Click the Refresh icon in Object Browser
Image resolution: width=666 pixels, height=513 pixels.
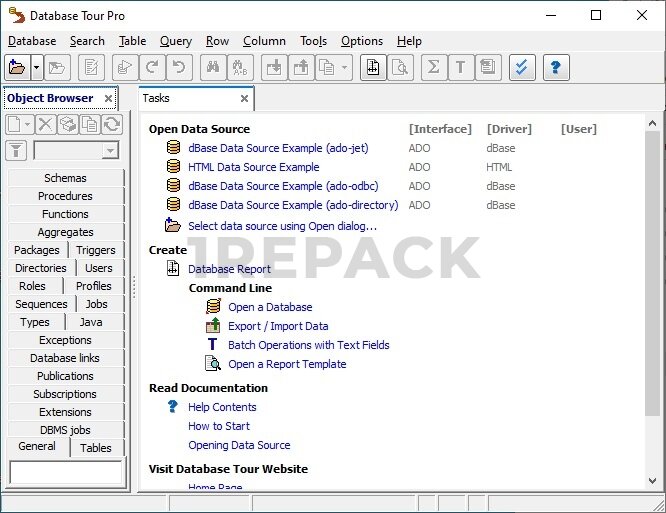click(112, 124)
